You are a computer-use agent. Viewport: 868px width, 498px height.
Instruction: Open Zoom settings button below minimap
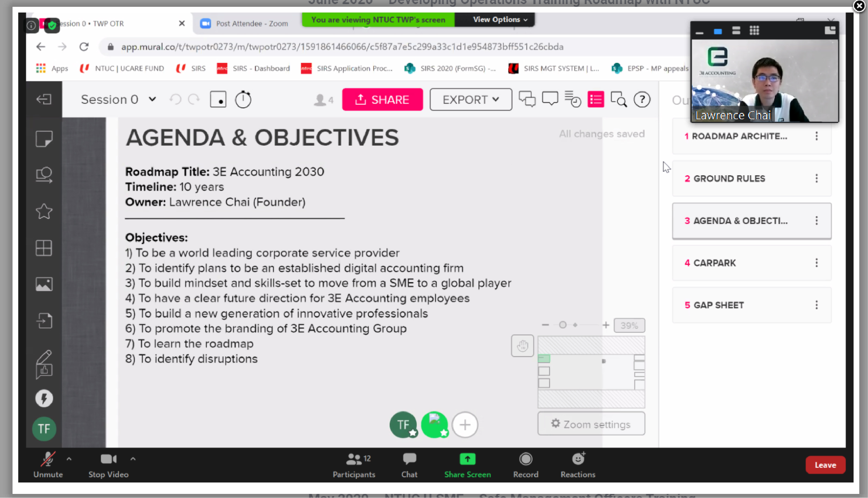(x=591, y=424)
